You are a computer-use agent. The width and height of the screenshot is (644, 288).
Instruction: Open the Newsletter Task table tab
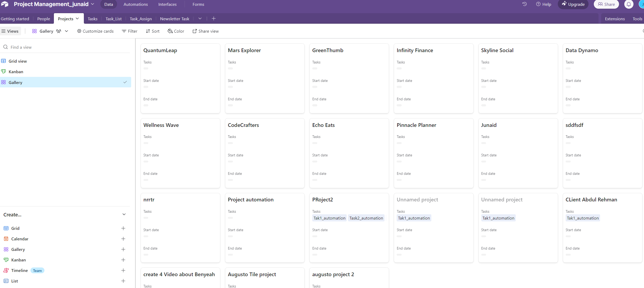(175, 19)
